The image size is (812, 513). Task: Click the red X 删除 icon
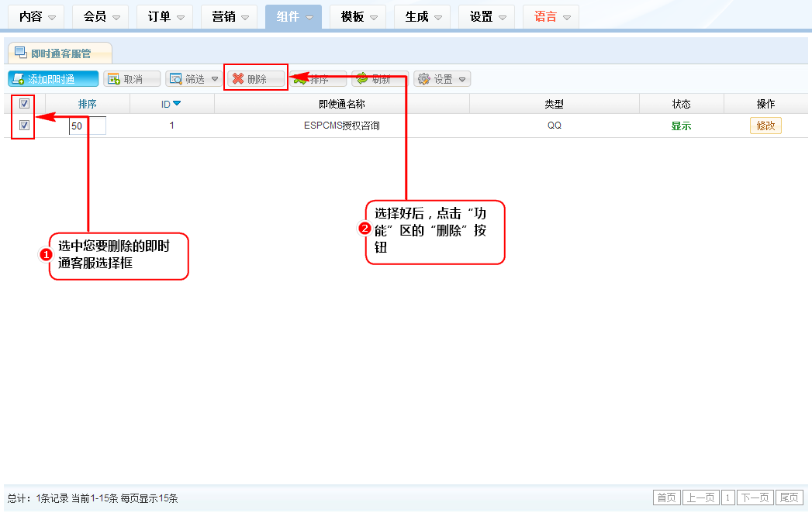click(x=237, y=79)
